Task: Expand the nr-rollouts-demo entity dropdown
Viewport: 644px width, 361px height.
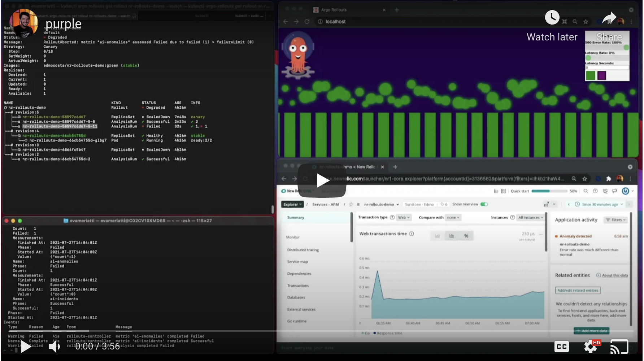Action: 398,204
